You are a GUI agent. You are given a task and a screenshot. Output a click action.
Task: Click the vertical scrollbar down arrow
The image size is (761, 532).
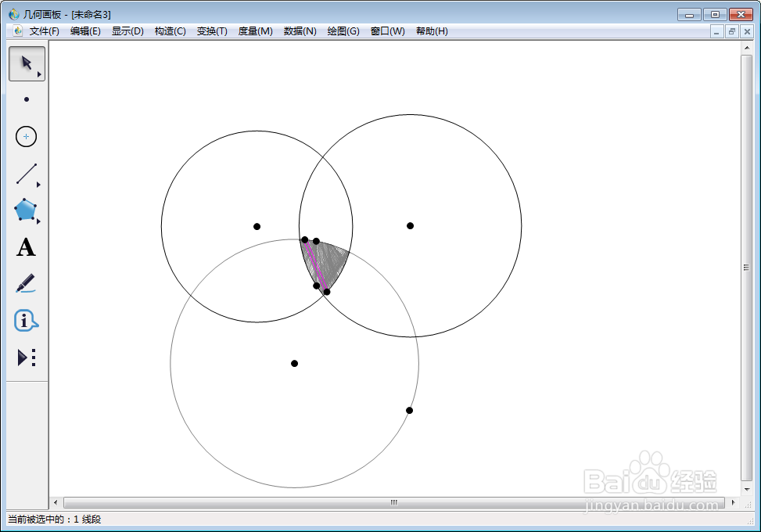(x=747, y=489)
